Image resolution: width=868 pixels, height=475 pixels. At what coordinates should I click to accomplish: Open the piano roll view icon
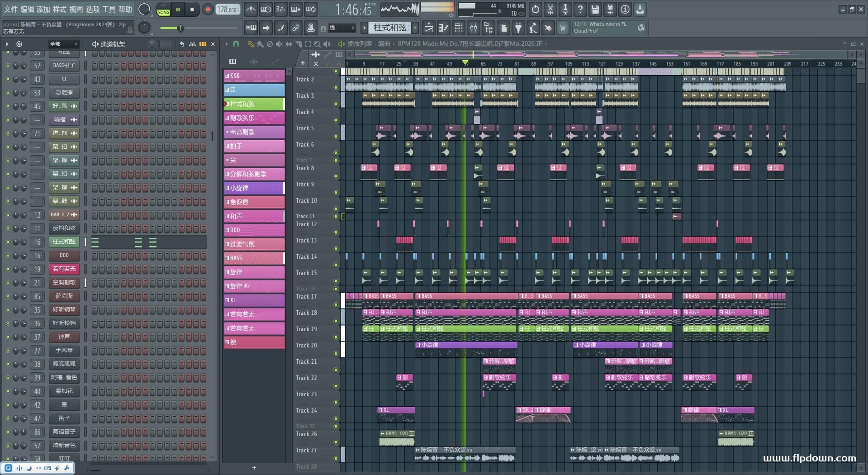click(444, 28)
